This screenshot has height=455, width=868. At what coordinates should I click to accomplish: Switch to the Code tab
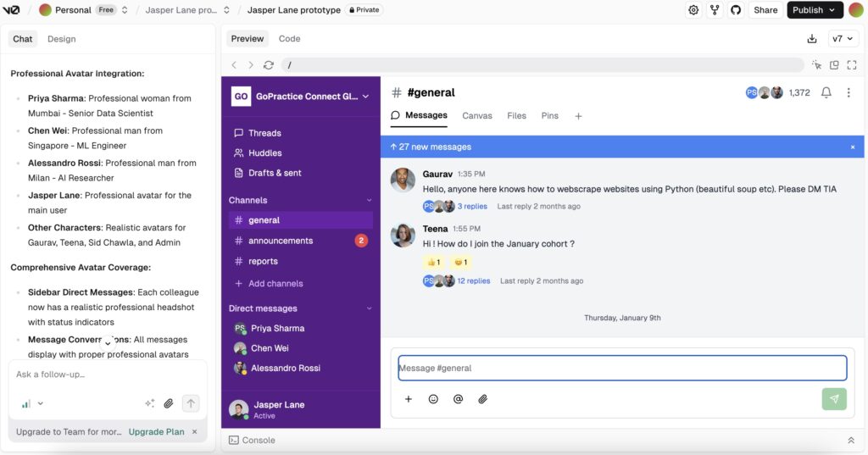[x=290, y=39]
